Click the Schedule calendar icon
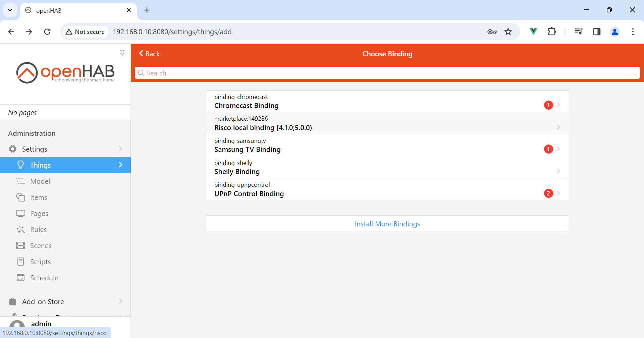 [x=20, y=278]
